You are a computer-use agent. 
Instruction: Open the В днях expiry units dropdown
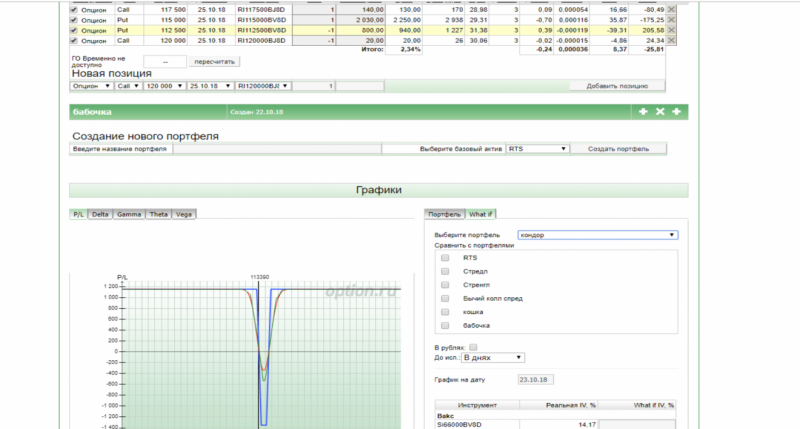point(491,357)
